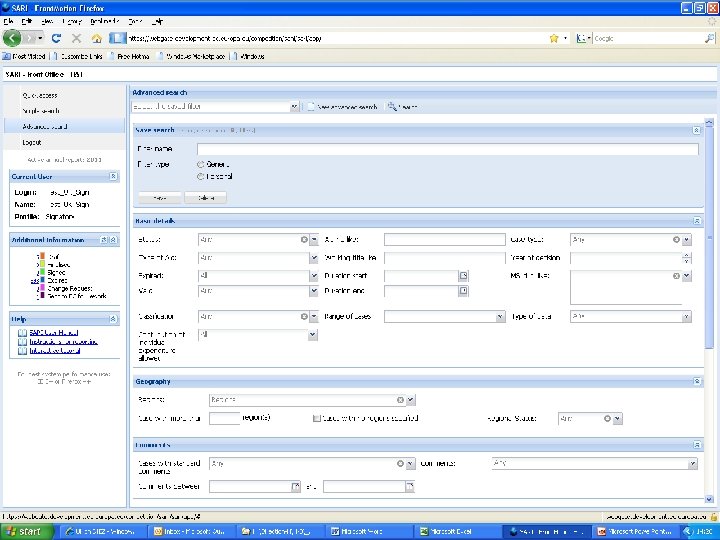Image resolution: width=720 pixels, height=540 pixels.
Task: Open calendar picker for Duration start
Action: pyautogui.click(x=463, y=276)
